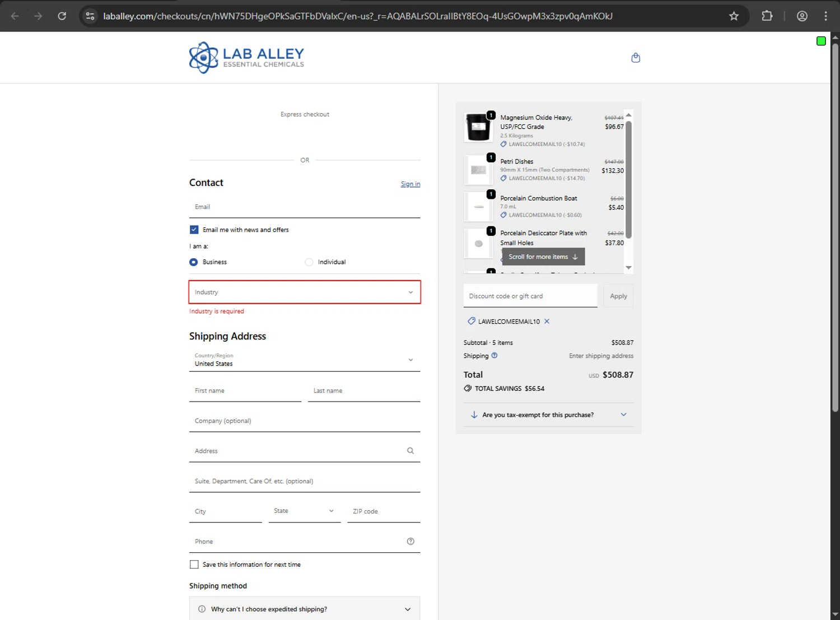840x620 pixels.
Task: Reload the page with browser refresh icon
Action: click(x=62, y=16)
